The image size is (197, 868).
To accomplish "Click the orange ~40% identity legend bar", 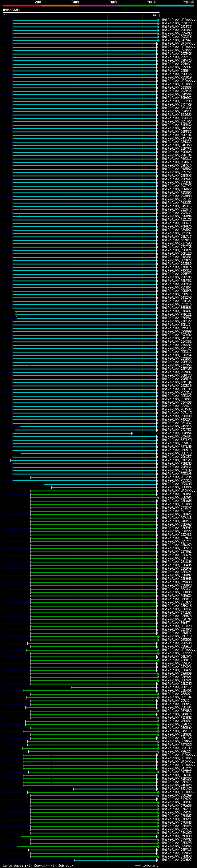I will tap(60, 6).
